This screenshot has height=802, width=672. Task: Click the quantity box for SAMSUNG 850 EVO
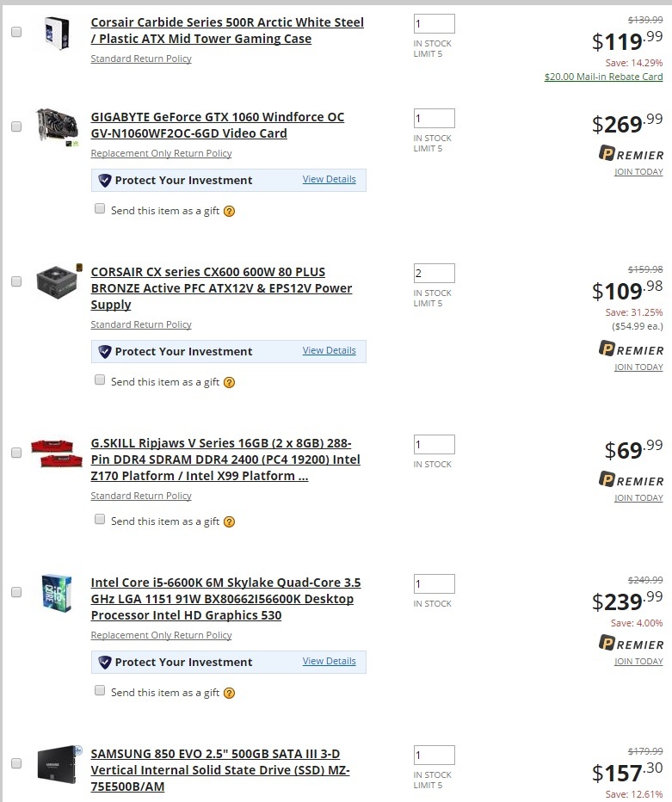[434, 756]
